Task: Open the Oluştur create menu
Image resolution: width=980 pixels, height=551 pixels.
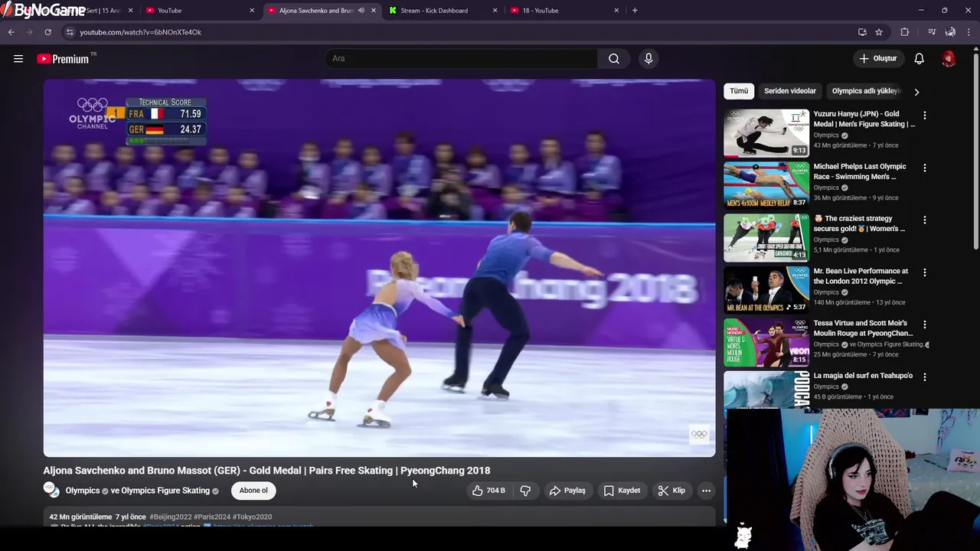Action: pyautogui.click(x=877, y=59)
